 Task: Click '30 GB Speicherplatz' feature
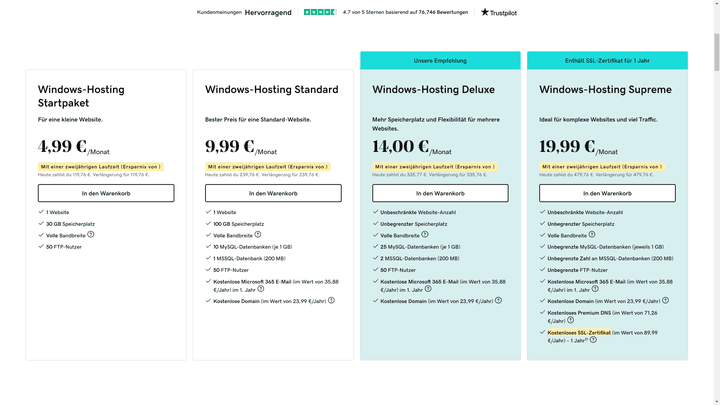tap(70, 224)
